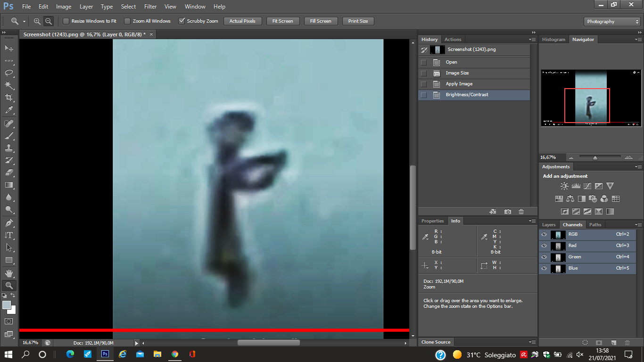Click the Actual Pixels button
The width and height of the screenshot is (644, 362).
click(242, 21)
